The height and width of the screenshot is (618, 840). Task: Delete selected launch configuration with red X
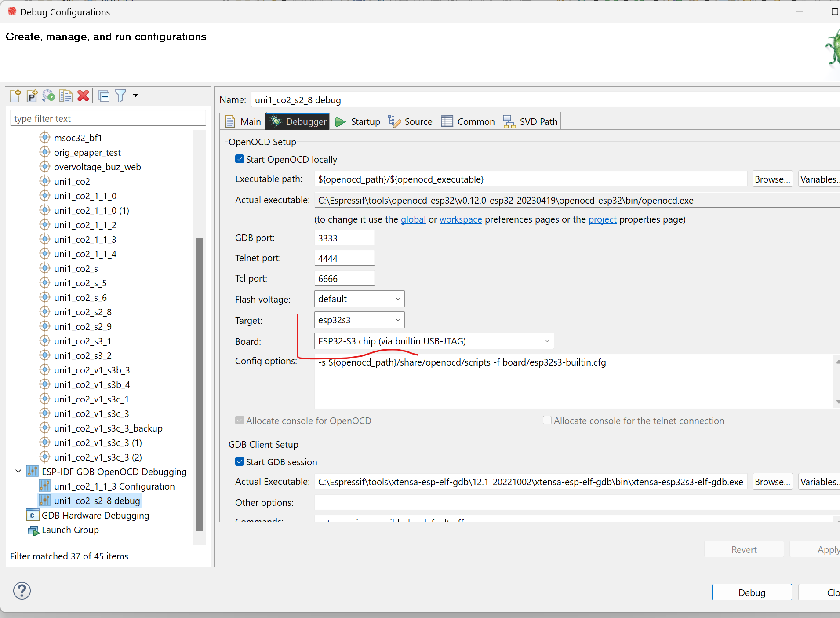[x=83, y=95]
